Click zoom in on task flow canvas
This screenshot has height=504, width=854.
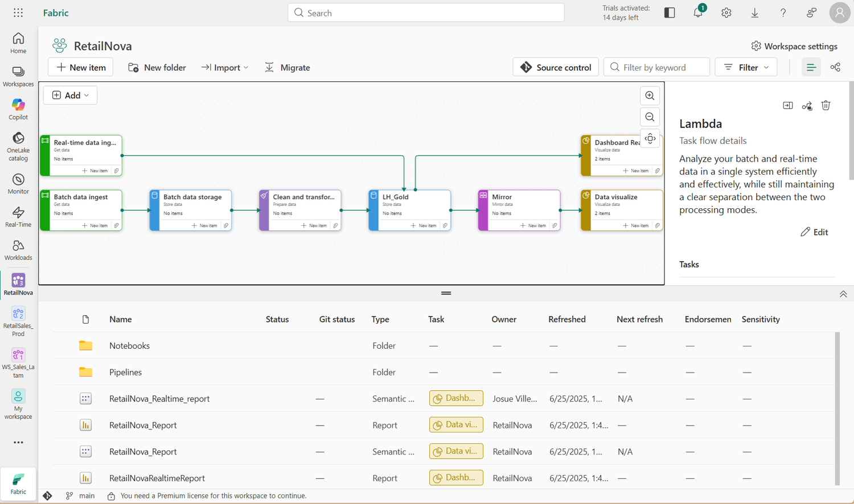(650, 96)
